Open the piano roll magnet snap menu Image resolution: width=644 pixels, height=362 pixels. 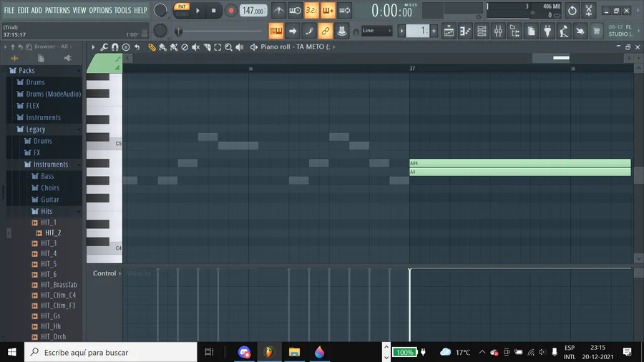pos(115,47)
